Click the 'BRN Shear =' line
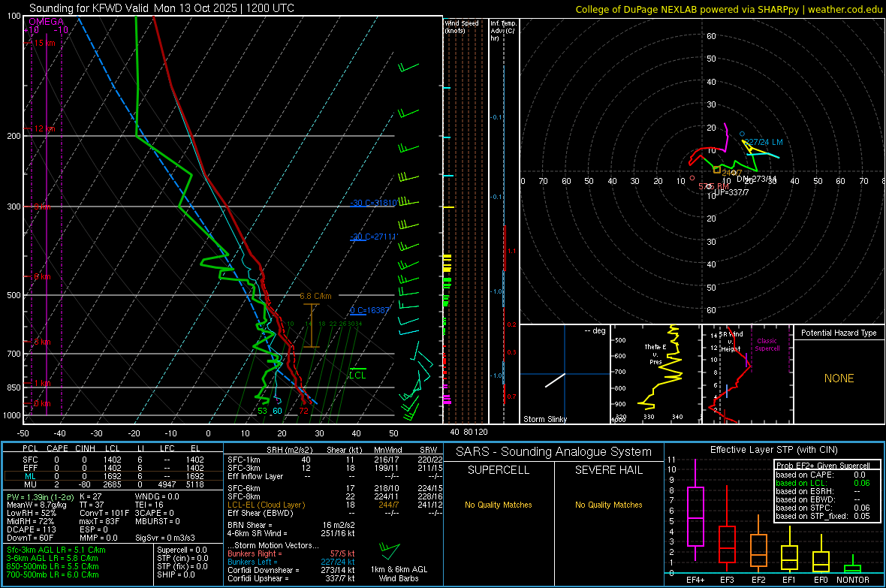The height and width of the screenshot is (588, 886). [x=291, y=525]
